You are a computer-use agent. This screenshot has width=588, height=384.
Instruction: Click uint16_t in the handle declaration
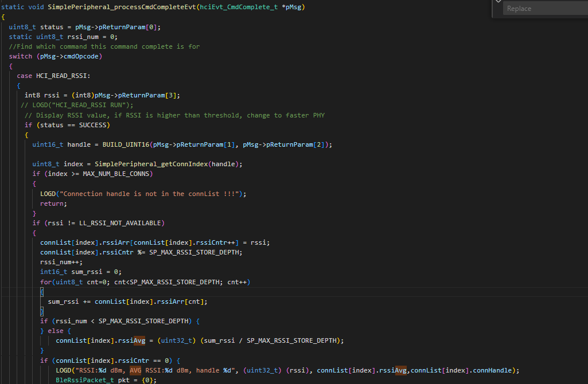click(48, 144)
